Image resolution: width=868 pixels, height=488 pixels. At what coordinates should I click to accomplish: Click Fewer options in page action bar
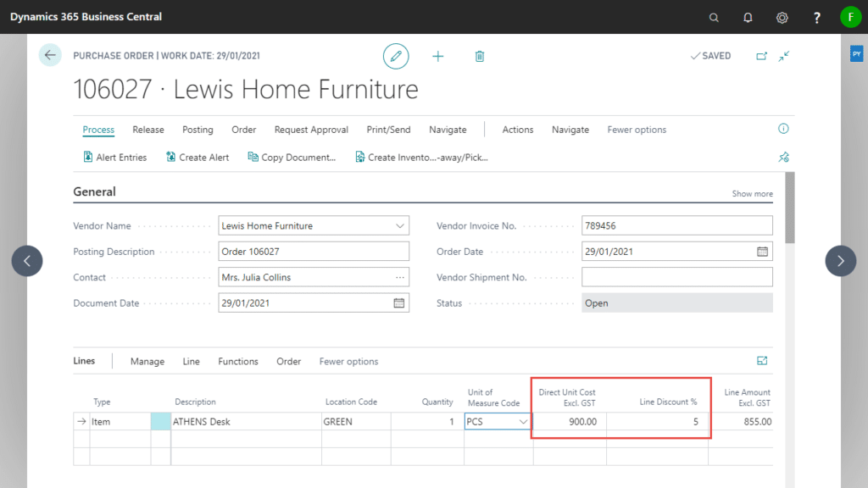tap(637, 130)
